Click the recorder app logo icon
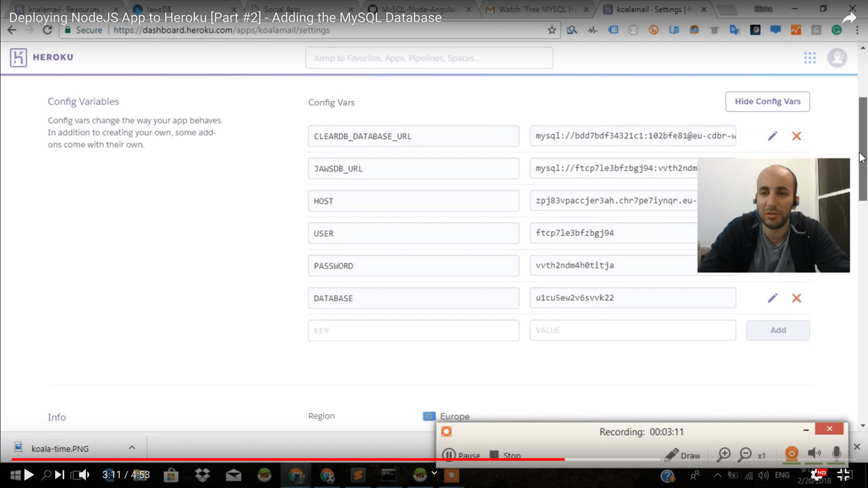 pos(446,432)
